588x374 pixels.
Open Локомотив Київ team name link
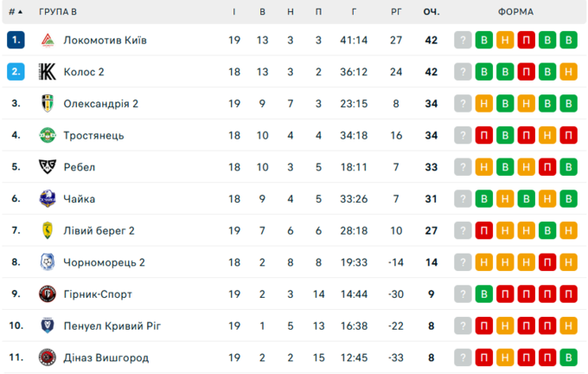pyautogui.click(x=105, y=41)
